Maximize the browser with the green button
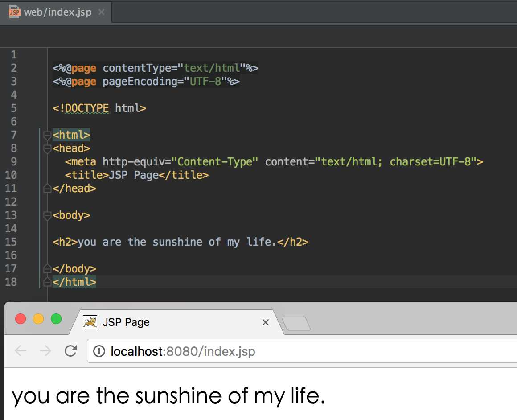 pos(56,319)
